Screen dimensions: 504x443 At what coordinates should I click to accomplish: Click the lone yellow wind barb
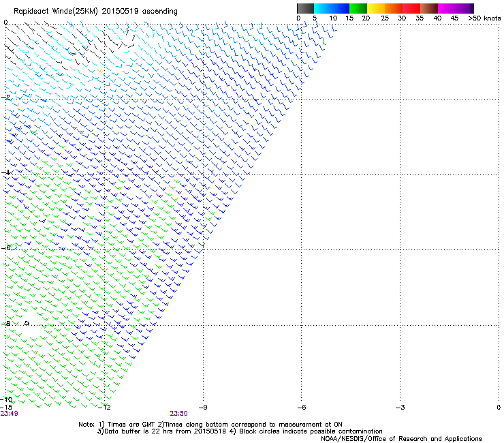pyautogui.click(x=100, y=70)
